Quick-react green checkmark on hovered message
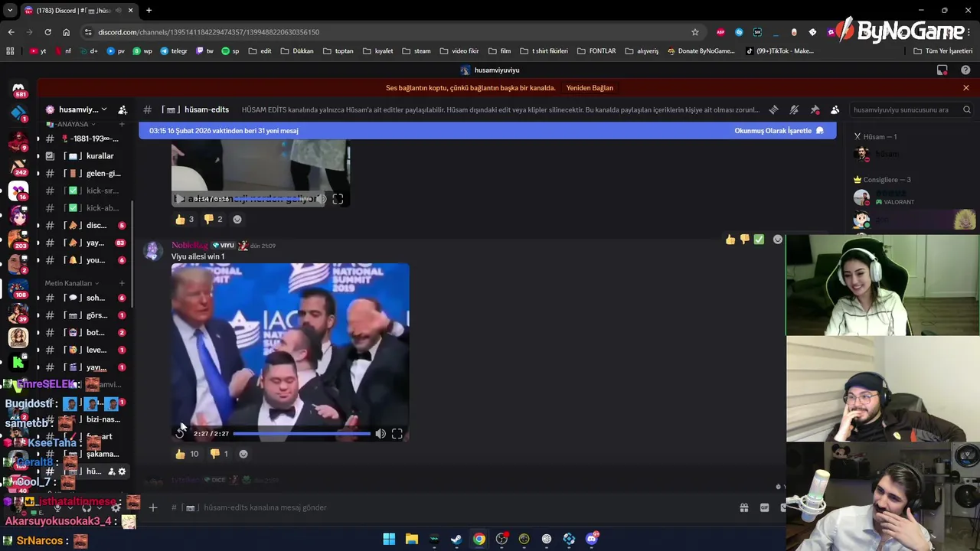Screen dimensions: 980x551 point(759,240)
